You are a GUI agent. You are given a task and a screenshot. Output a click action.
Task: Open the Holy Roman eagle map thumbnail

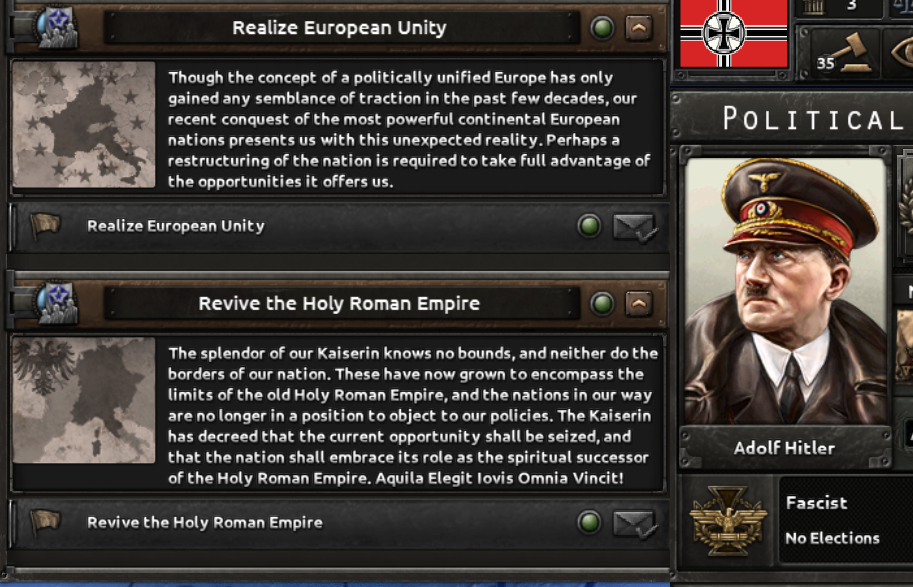[84, 401]
